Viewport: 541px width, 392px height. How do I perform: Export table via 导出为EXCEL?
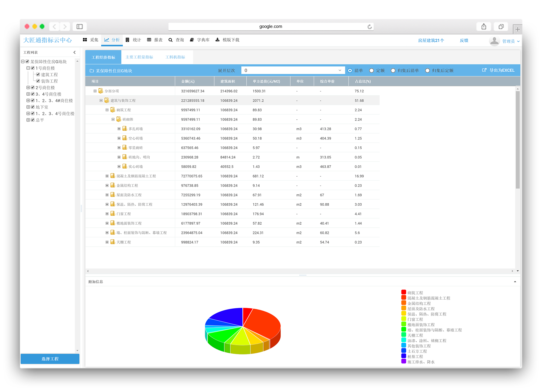click(498, 70)
